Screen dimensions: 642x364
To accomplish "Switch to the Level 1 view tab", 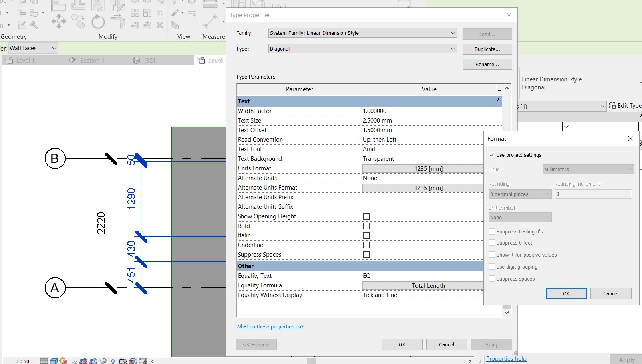I will (25, 60).
